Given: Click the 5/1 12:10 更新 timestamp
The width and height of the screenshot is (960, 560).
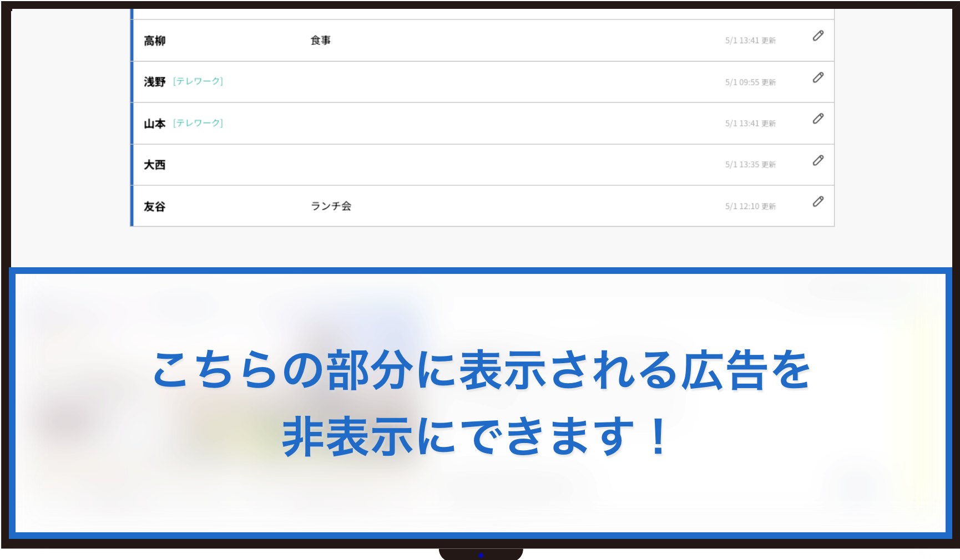Looking at the screenshot, I should pos(750,206).
